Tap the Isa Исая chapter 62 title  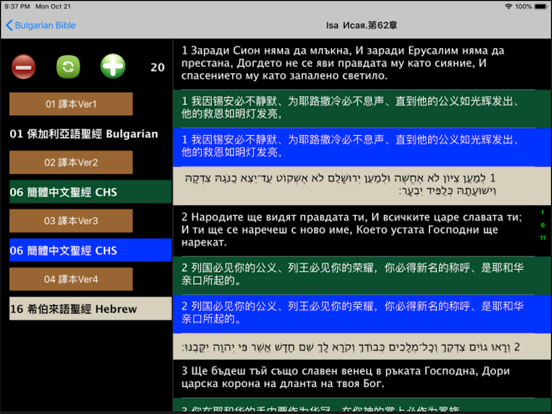pos(362,25)
